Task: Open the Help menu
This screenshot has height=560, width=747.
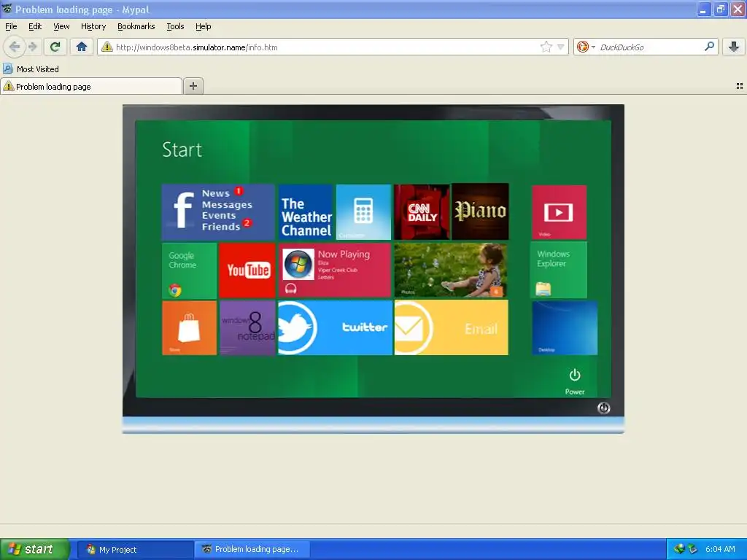Action: click(204, 26)
